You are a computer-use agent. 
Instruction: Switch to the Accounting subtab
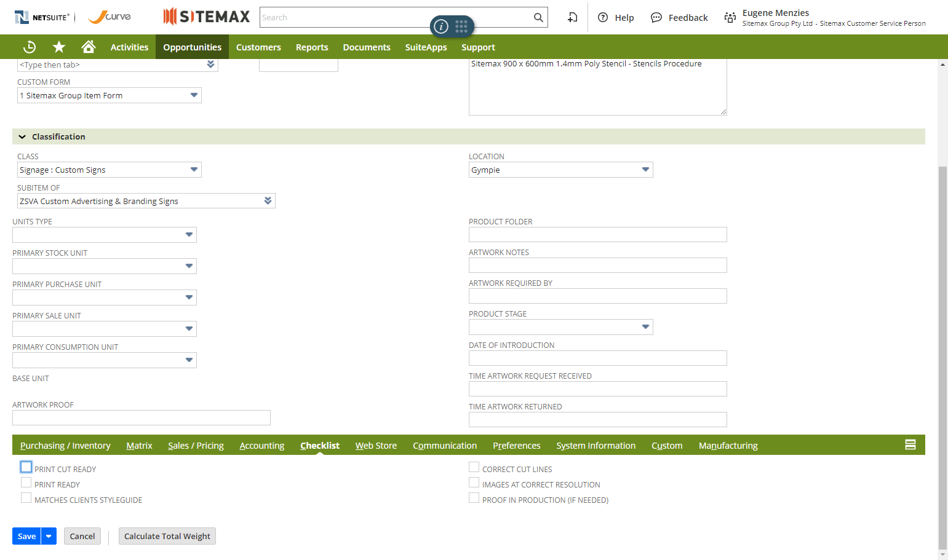click(262, 445)
